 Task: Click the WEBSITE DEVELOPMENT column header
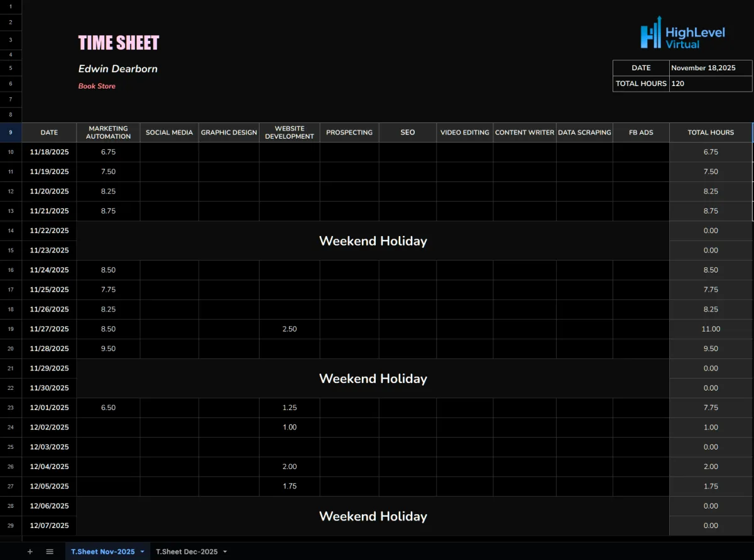(290, 132)
